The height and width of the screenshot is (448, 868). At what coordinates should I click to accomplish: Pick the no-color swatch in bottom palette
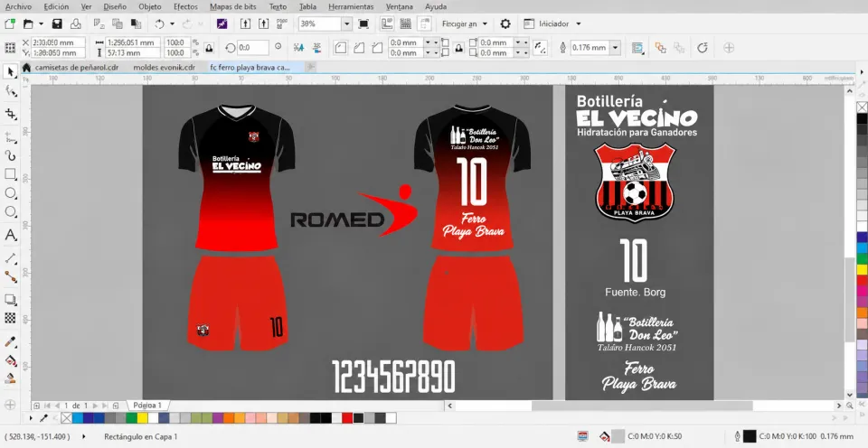tap(66, 418)
